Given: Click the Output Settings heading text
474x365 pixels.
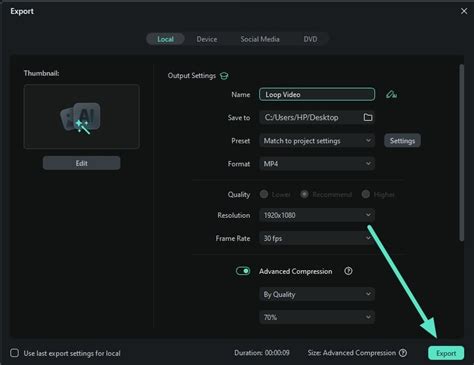Looking at the screenshot, I should click(x=192, y=76).
